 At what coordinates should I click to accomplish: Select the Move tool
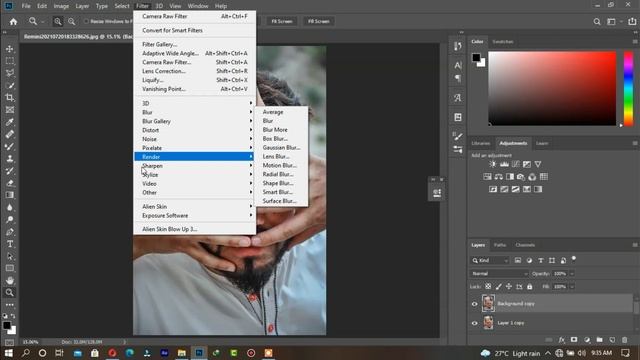(9, 49)
